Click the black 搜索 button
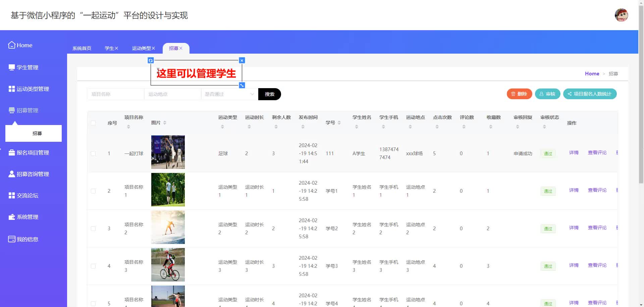644x307 pixels. [x=269, y=94]
